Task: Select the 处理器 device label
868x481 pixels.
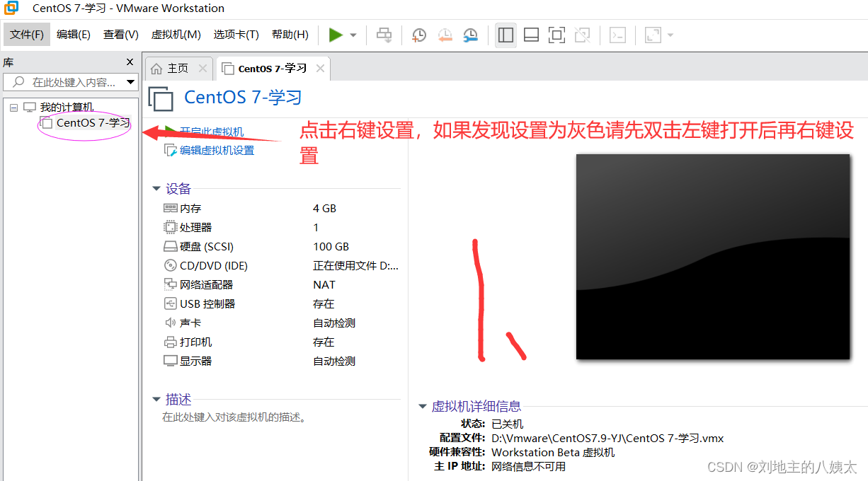Action: 196,227
